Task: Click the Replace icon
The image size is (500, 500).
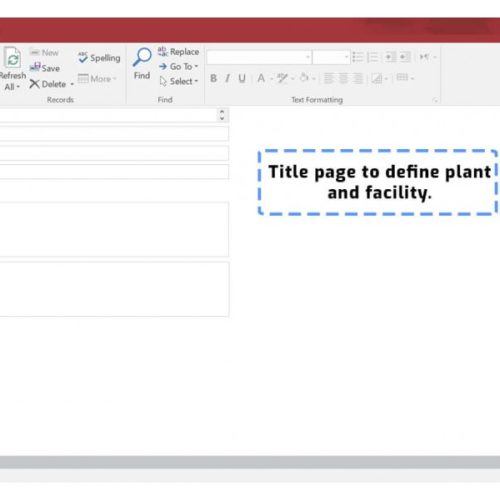Action: [178, 52]
